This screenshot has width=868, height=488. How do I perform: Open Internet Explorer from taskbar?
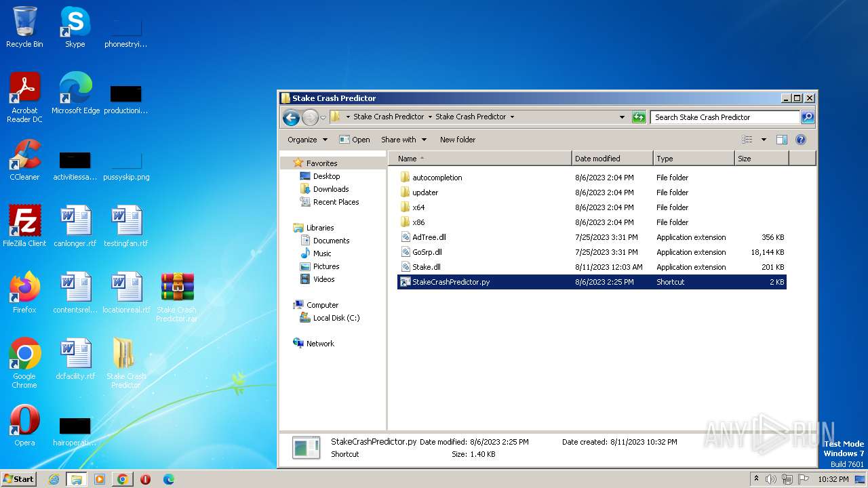54,479
